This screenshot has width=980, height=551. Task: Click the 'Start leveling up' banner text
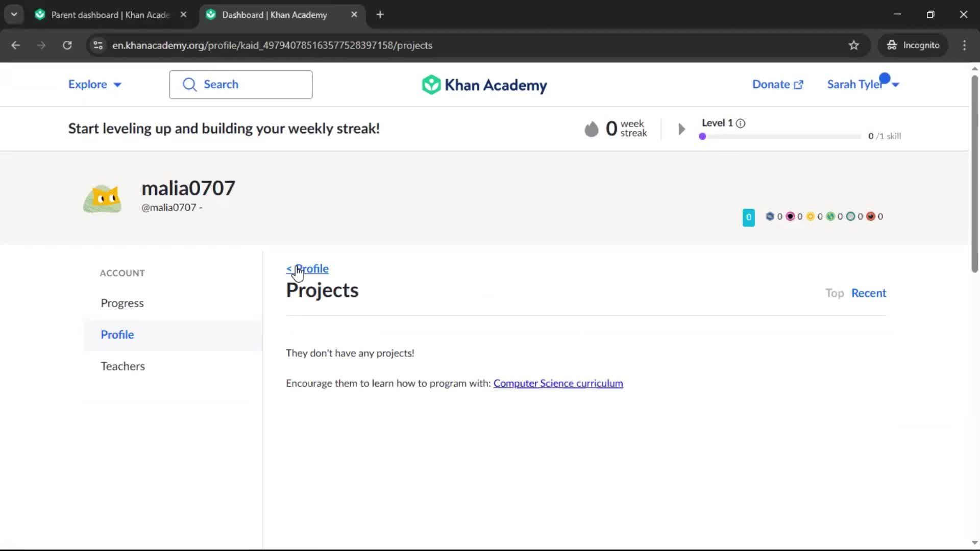pos(224,129)
